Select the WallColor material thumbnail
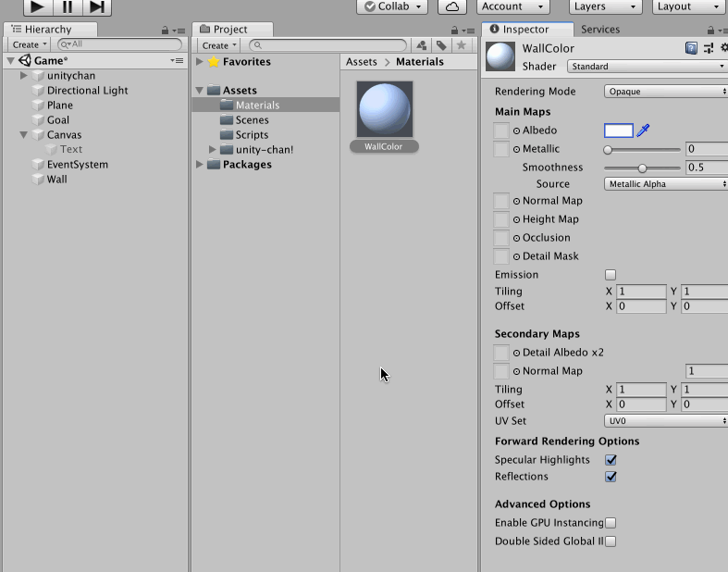Screen dimensions: 728x572 (x=385, y=109)
